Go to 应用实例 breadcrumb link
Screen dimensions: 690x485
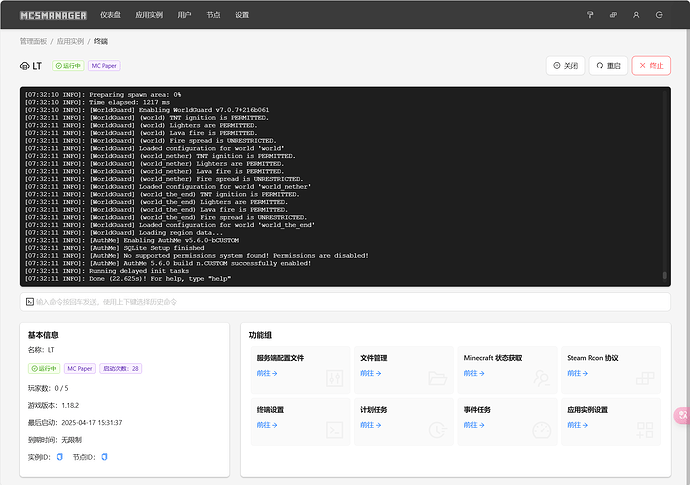pyautogui.click(x=70, y=41)
